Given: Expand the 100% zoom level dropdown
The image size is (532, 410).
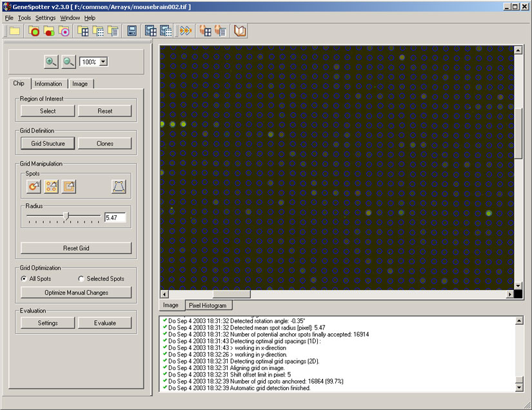Looking at the screenshot, I should 104,62.
